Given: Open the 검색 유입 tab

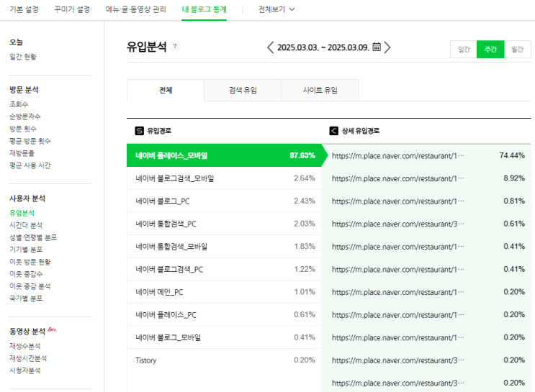Looking at the screenshot, I should point(243,91).
